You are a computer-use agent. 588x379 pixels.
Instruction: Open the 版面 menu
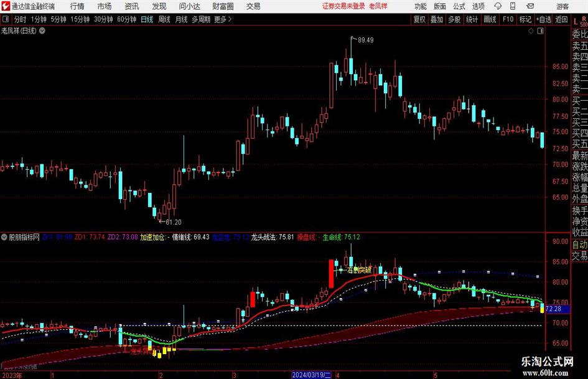(x=439, y=6)
